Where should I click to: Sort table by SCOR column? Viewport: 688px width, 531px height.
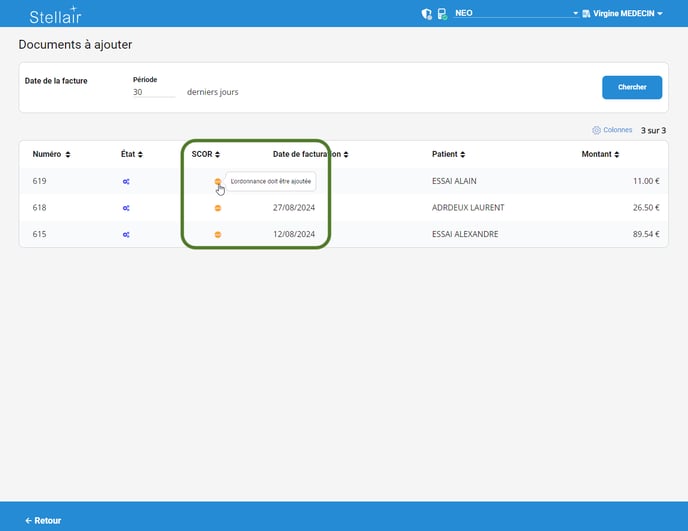coord(205,154)
